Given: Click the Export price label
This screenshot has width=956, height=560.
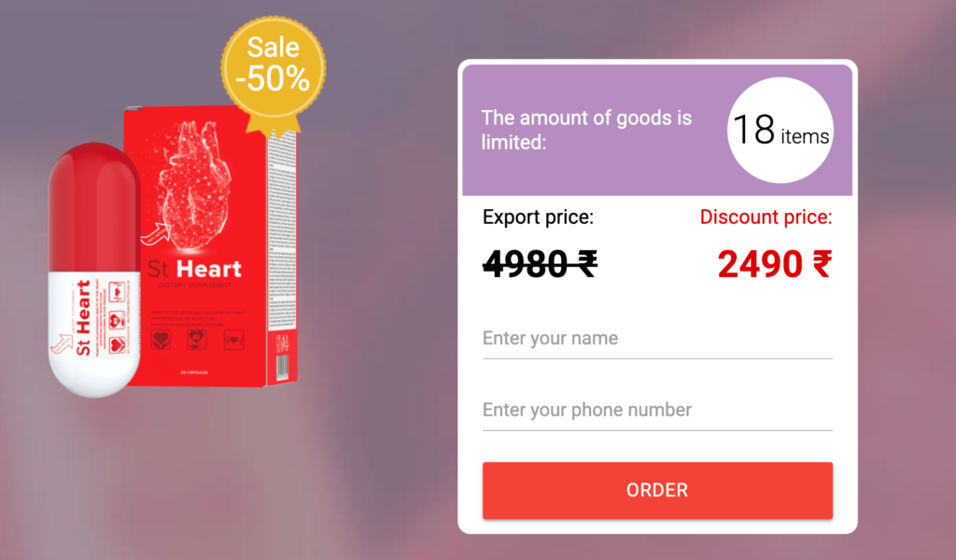Looking at the screenshot, I should click(538, 217).
